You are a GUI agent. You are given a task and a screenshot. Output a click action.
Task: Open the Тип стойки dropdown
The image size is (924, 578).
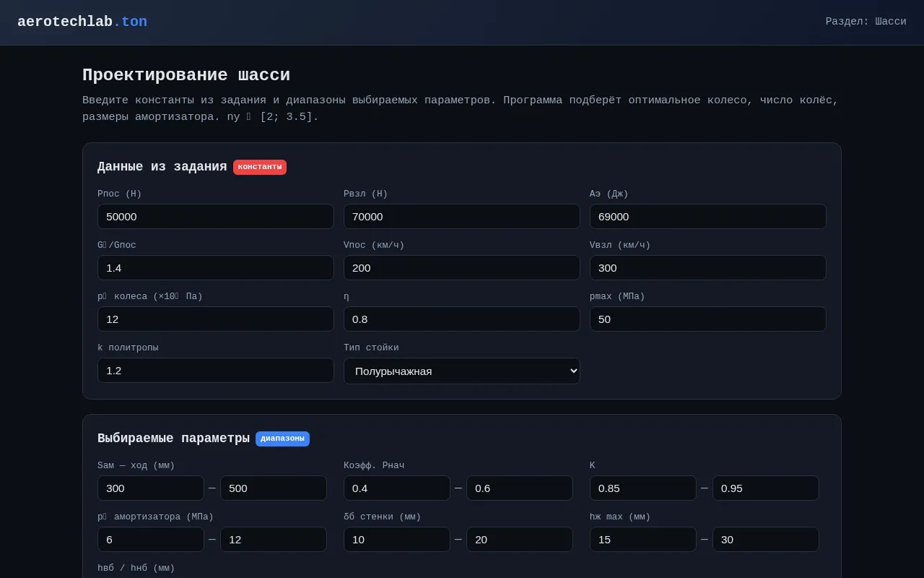(462, 371)
